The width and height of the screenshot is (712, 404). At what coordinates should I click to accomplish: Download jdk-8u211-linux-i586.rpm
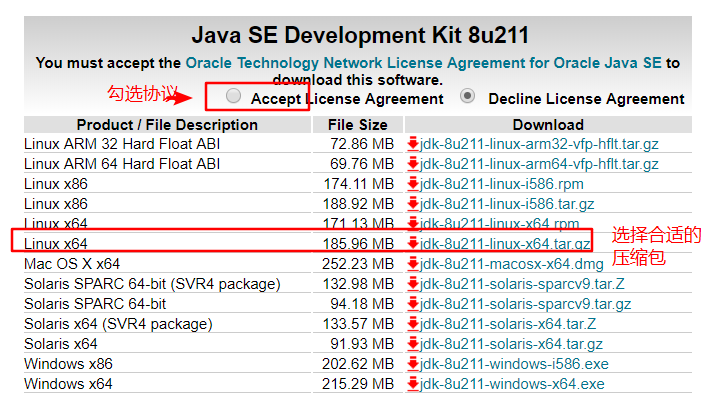coord(502,184)
